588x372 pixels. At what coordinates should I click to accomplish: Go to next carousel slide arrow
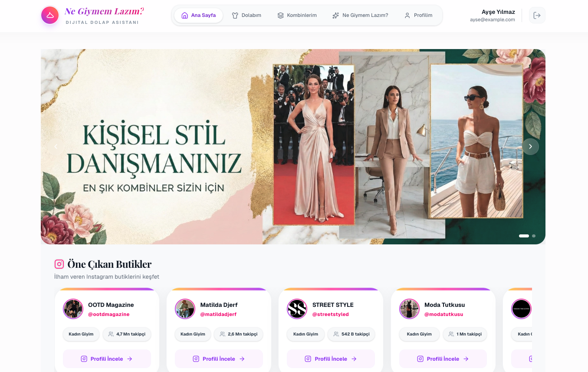[x=530, y=147]
